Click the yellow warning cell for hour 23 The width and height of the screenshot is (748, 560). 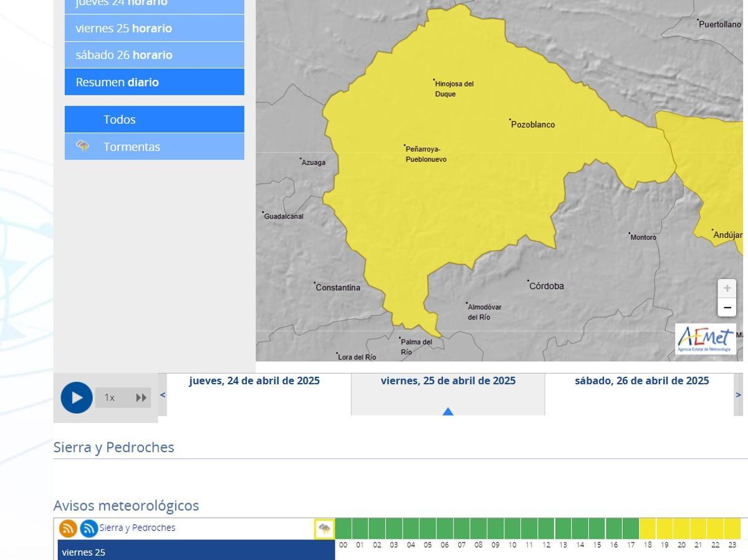point(732,528)
